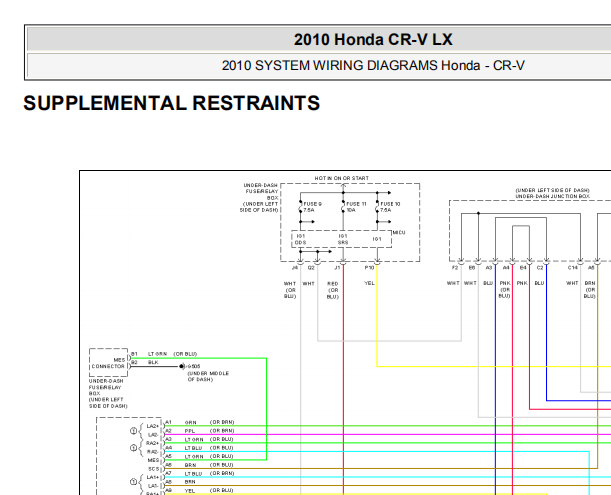Image resolution: width=611 pixels, height=495 pixels.
Task: Click the 'MES CONNECTOR' box label
Action: (x=108, y=363)
